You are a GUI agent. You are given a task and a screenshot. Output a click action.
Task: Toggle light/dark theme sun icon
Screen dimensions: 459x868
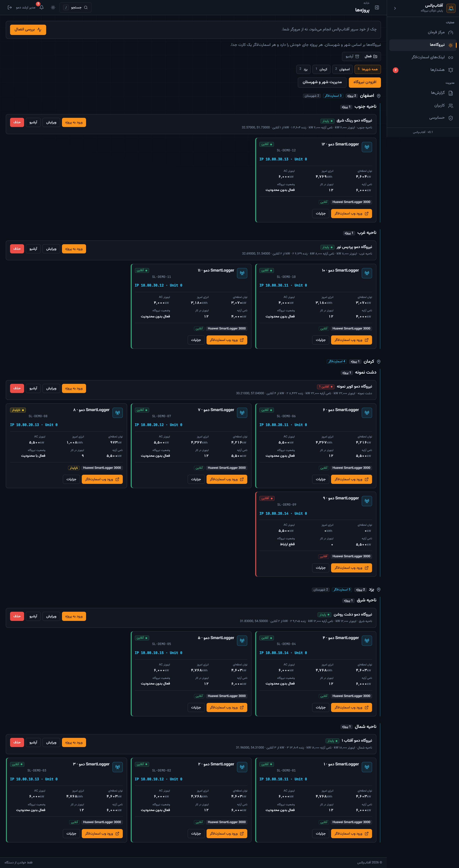(x=53, y=7)
